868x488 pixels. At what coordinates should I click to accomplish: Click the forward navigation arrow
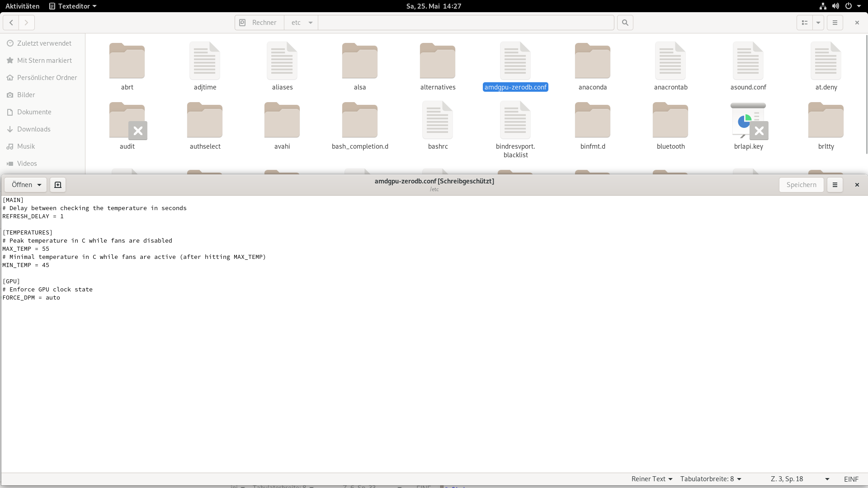(x=27, y=23)
